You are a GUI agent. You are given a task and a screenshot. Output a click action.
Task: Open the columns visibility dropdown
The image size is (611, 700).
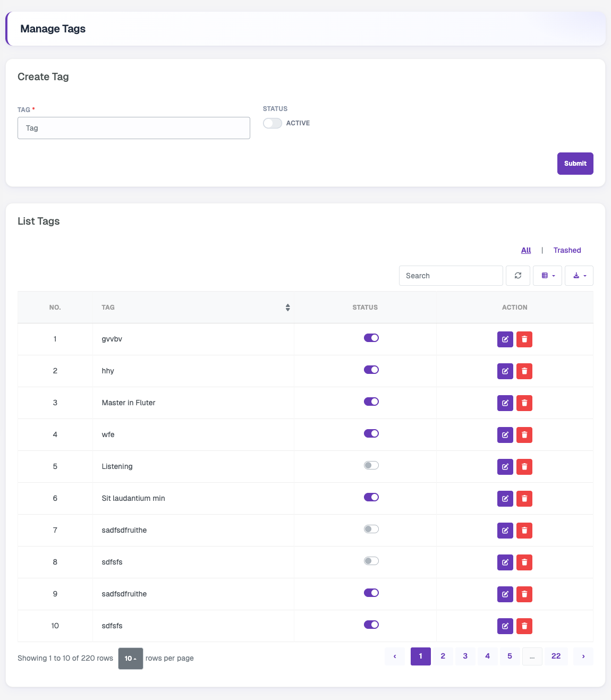coord(548,276)
